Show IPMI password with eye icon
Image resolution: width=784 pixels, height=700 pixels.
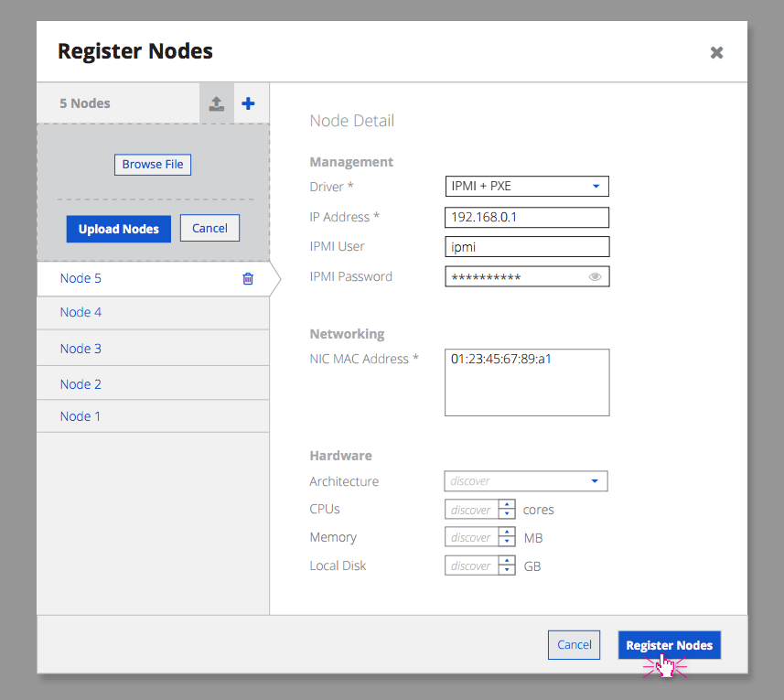click(596, 276)
